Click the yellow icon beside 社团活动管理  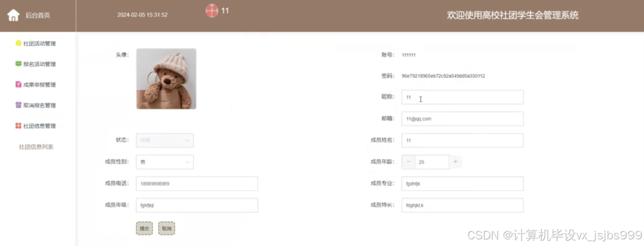click(19, 43)
